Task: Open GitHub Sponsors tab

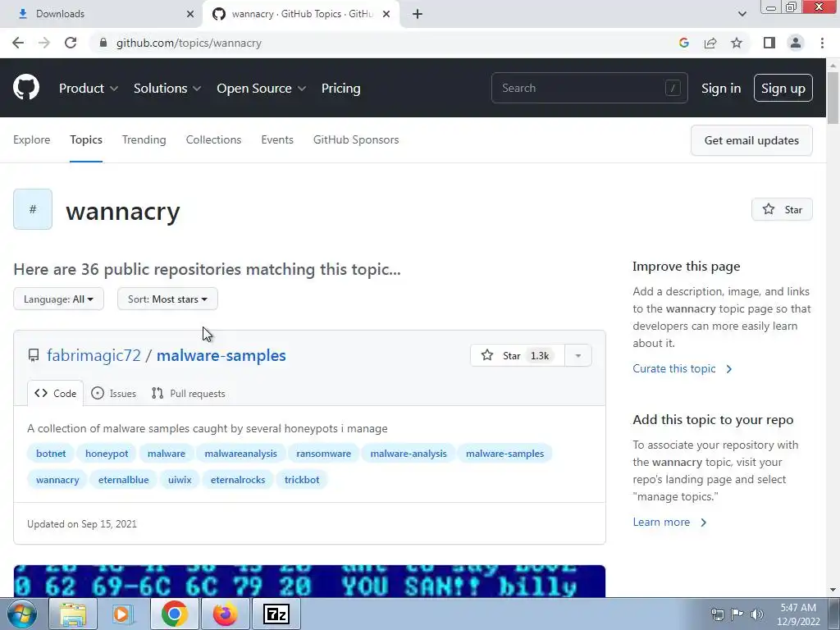Action: [x=356, y=139]
